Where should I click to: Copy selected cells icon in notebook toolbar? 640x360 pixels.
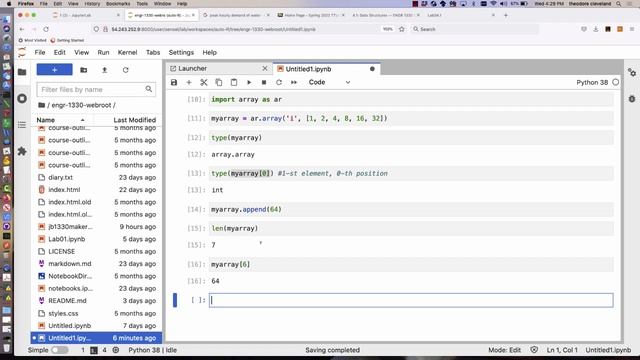[219, 82]
